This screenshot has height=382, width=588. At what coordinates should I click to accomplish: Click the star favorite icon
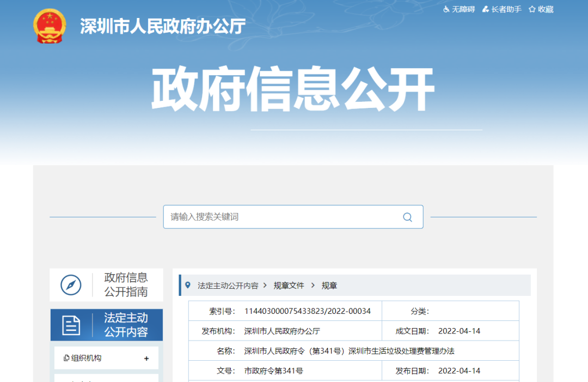[532, 9]
